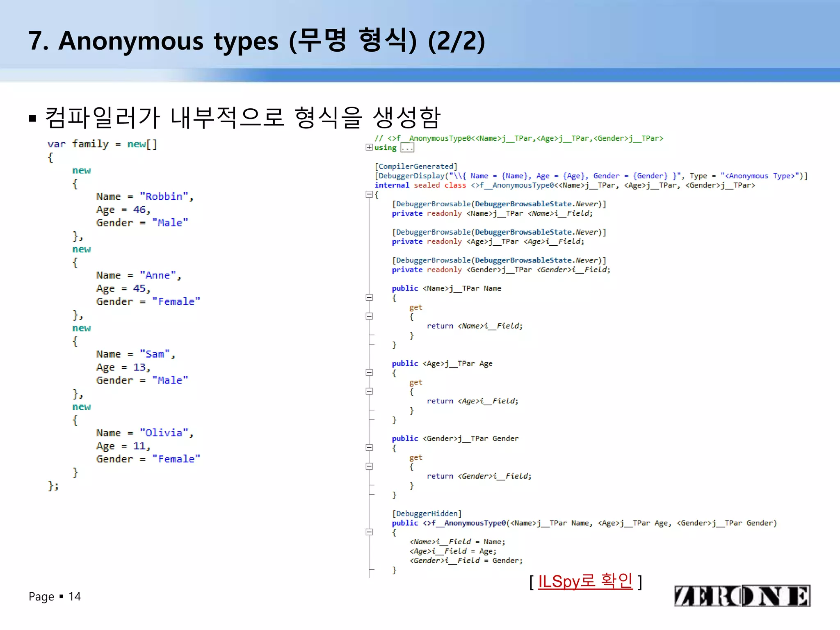The height and width of the screenshot is (630, 840).
Task: Collapse the Age property get accessor
Action: (x=369, y=391)
